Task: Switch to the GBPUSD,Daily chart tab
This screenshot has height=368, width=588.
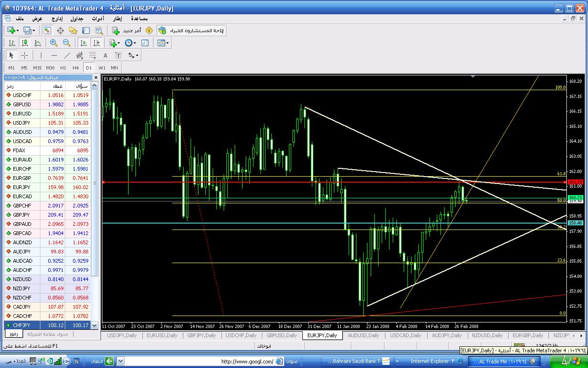Action: coord(282,335)
